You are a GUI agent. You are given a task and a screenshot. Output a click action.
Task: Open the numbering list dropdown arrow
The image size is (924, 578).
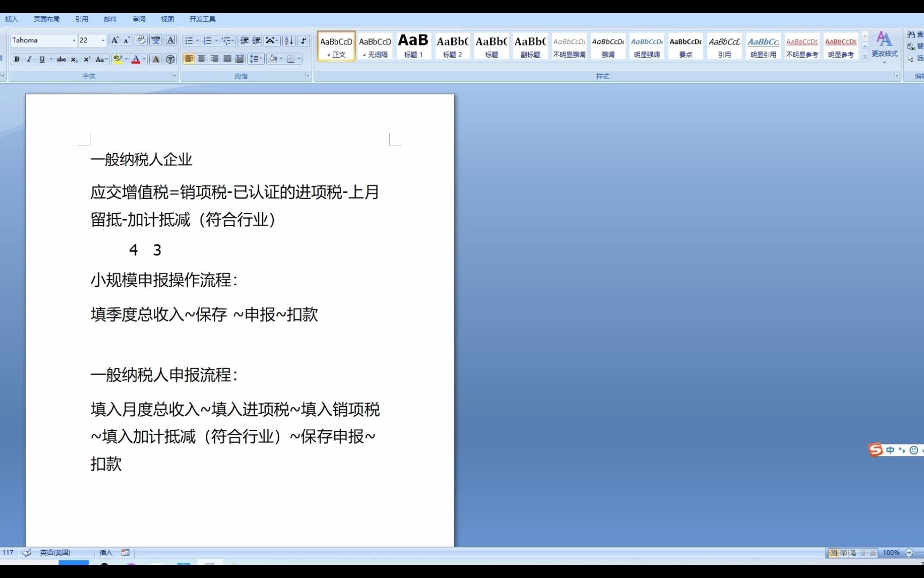tap(216, 41)
